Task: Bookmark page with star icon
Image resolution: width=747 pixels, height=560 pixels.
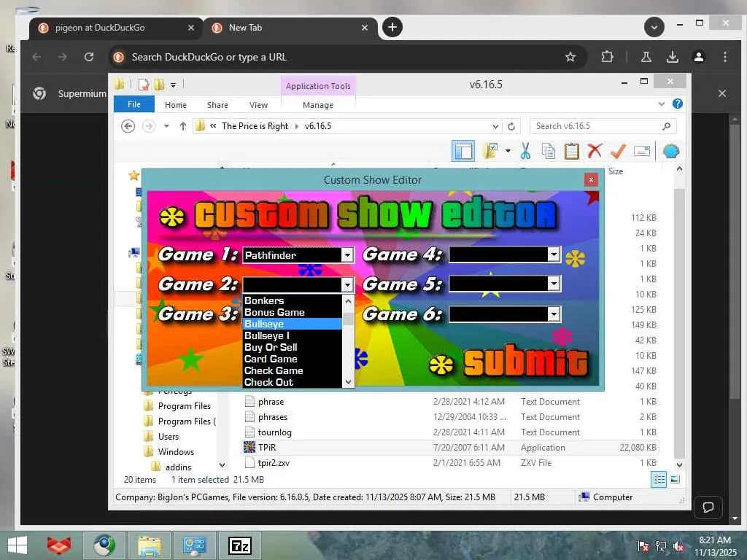Action: [x=570, y=57]
